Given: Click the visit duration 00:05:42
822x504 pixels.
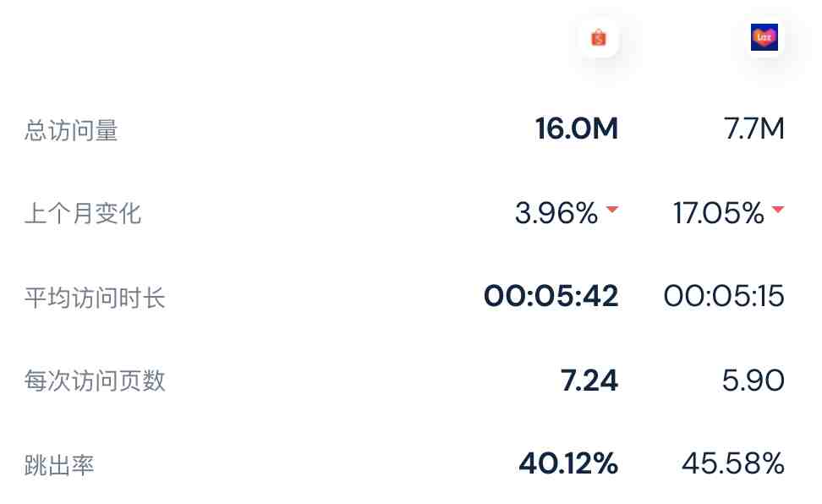Looking at the screenshot, I should tap(551, 296).
